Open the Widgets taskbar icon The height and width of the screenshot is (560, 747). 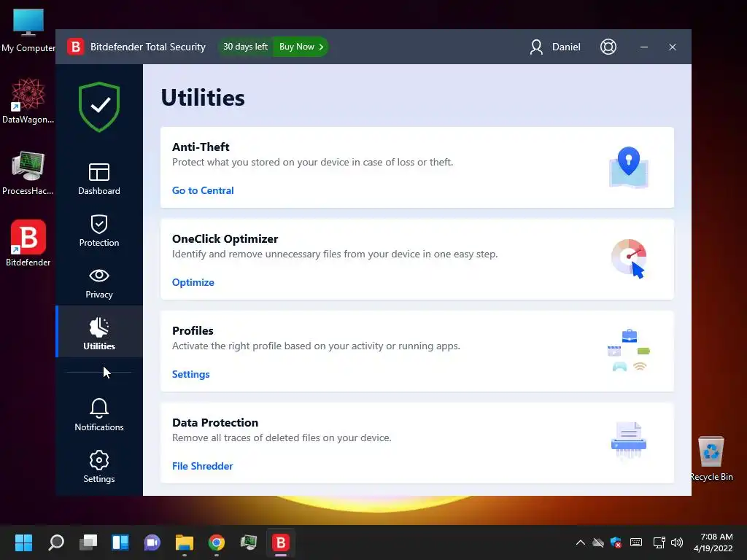[x=120, y=542]
